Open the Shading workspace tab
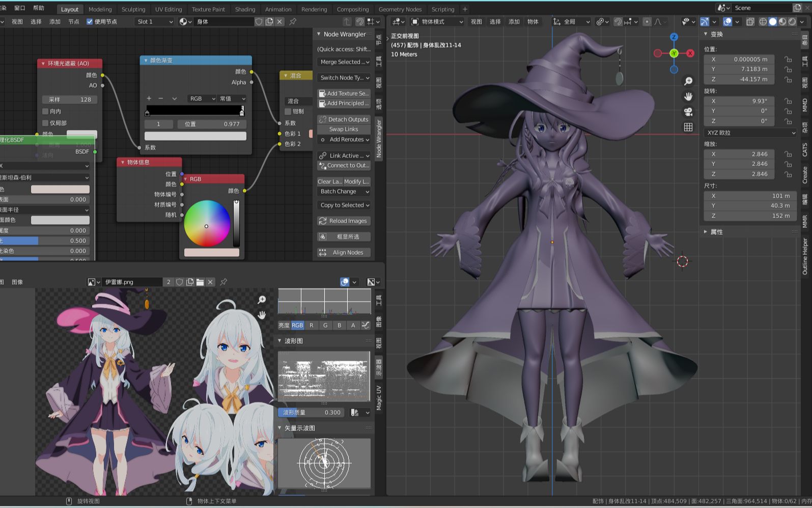The width and height of the screenshot is (812, 508). coord(245,9)
